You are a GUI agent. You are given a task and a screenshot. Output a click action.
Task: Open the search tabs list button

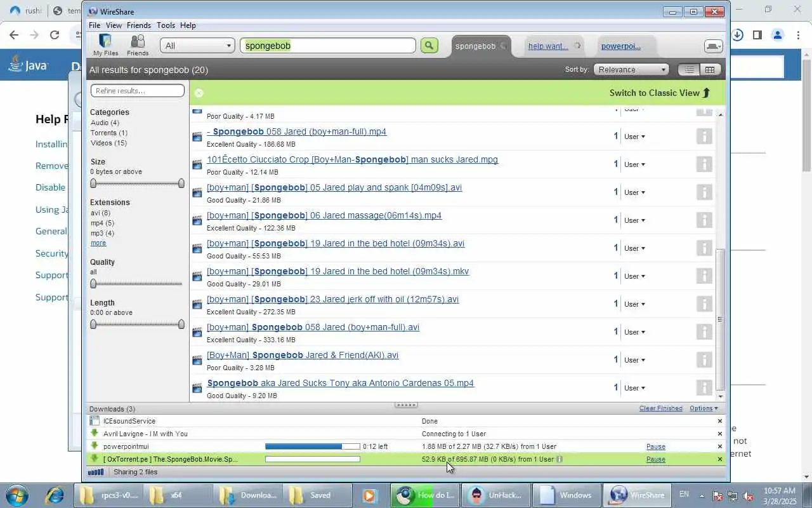click(713, 46)
